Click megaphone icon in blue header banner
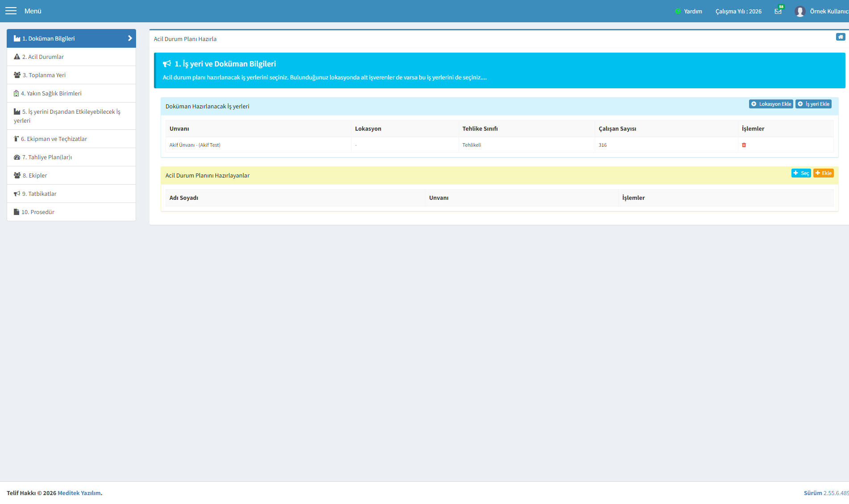 point(167,64)
